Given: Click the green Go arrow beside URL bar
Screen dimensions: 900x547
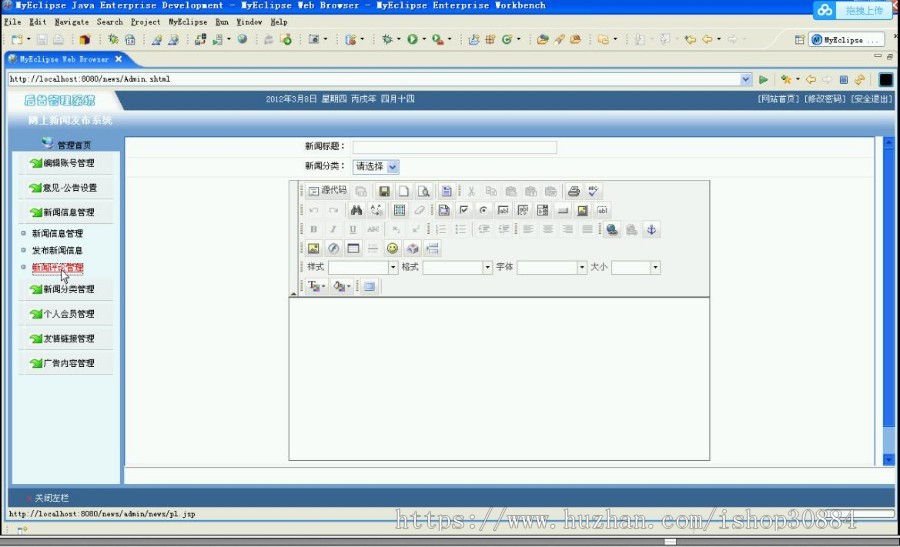Looking at the screenshot, I should 763,79.
